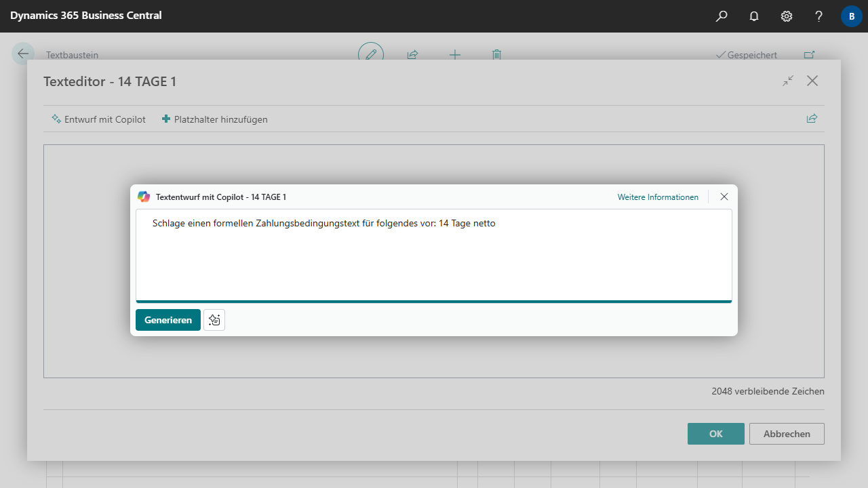Open the search icon in the top bar

point(722,16)
